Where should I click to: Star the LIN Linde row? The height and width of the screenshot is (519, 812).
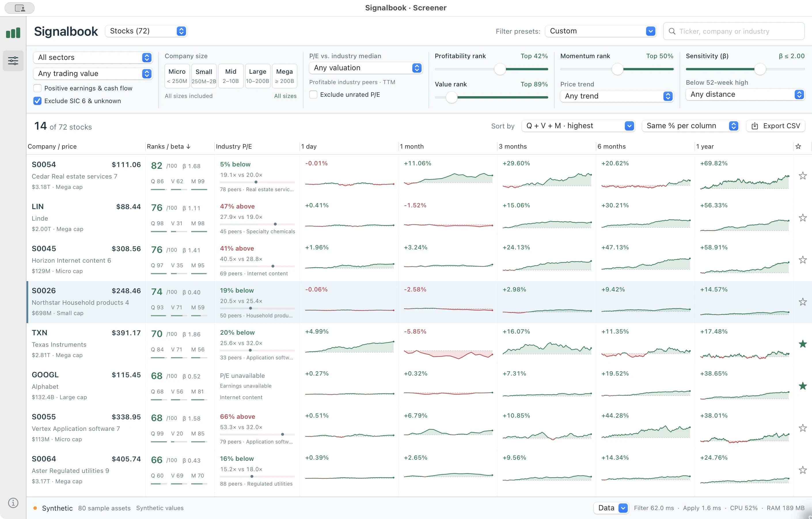click(802, 218)
